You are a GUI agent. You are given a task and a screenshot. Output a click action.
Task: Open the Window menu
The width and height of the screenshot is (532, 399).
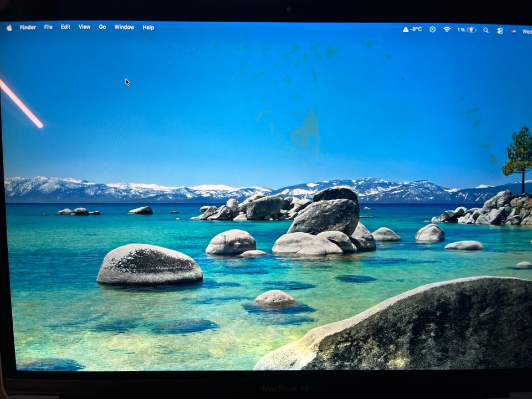[124, 27]
